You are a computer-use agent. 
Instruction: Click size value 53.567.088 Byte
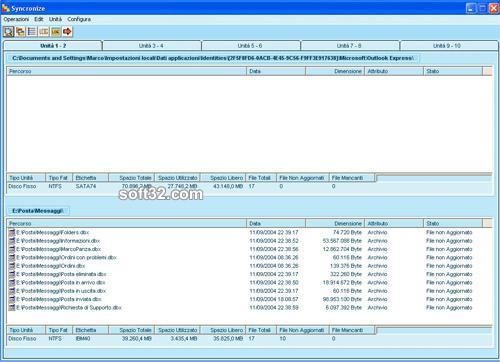[x=342, y=241]
